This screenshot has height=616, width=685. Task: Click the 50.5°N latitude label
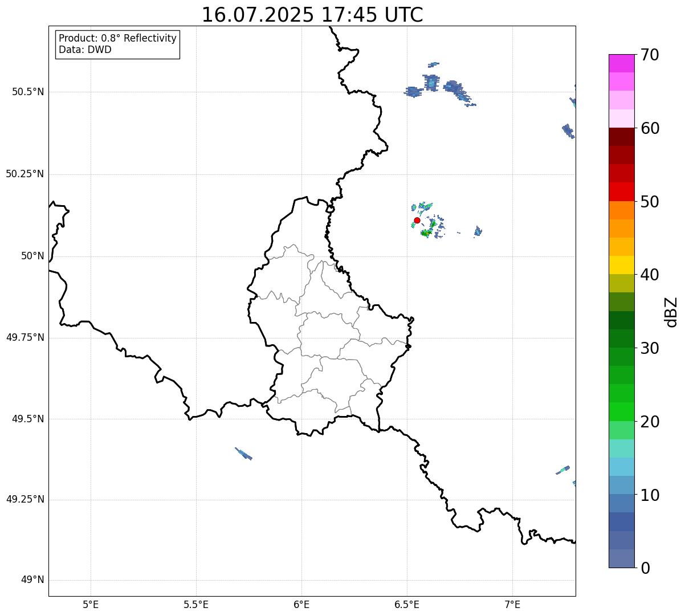pos(28,92)
